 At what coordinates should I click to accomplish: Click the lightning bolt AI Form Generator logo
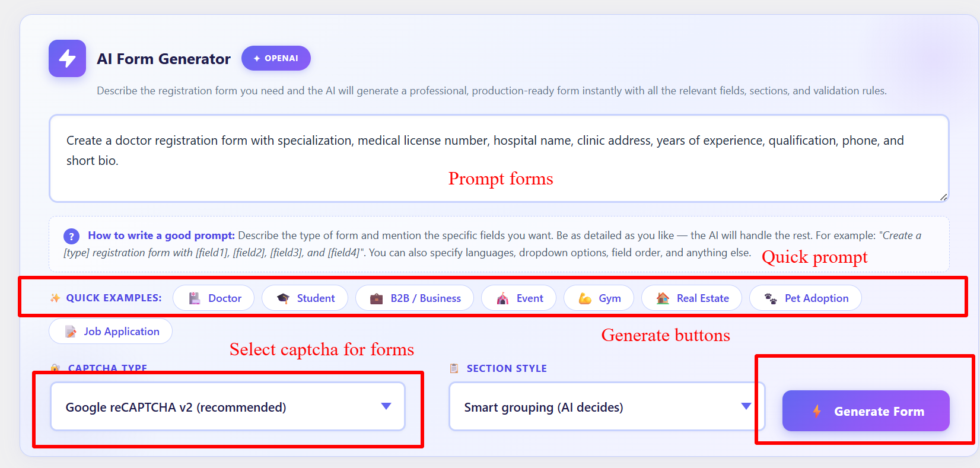67,58
